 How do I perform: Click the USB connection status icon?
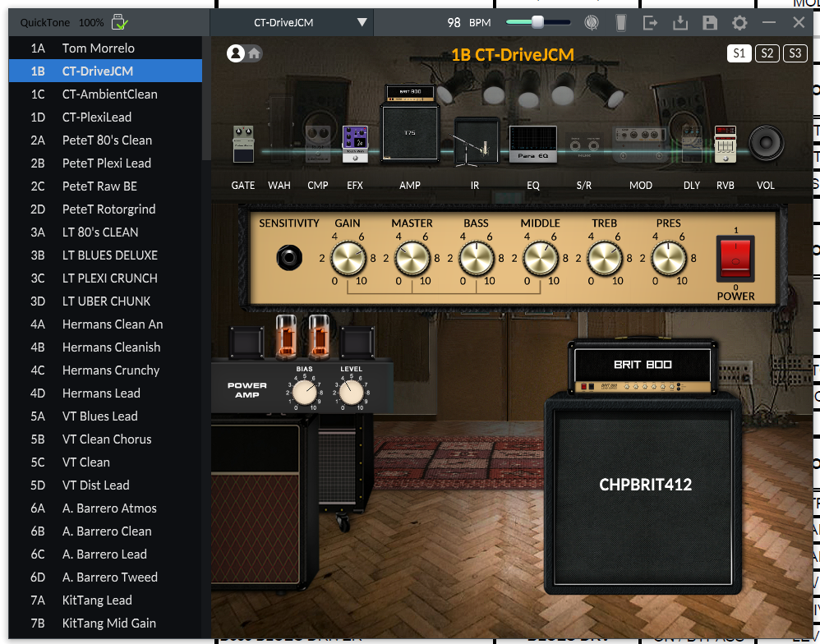pyautogui.click(x=119, y=22)
